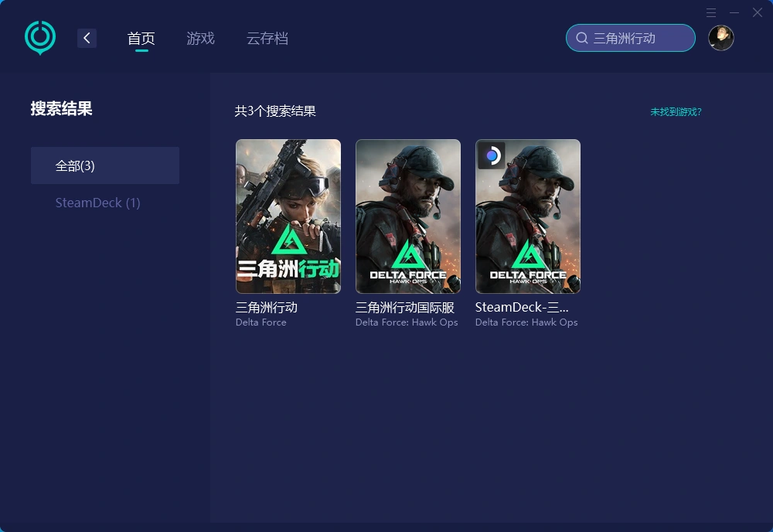The width and height of the screenshot is (773, 532).
Task: Select the SteamDeck (1) filter in sidebar
Action: (x=97, y=203)
